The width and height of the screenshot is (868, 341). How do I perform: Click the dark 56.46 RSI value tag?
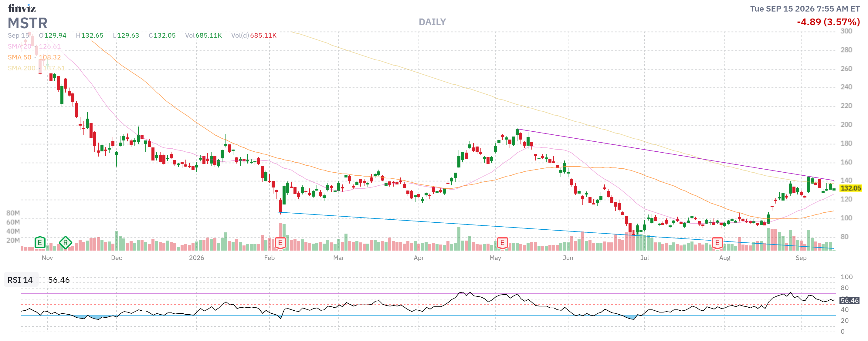click(x=849, y=300)
